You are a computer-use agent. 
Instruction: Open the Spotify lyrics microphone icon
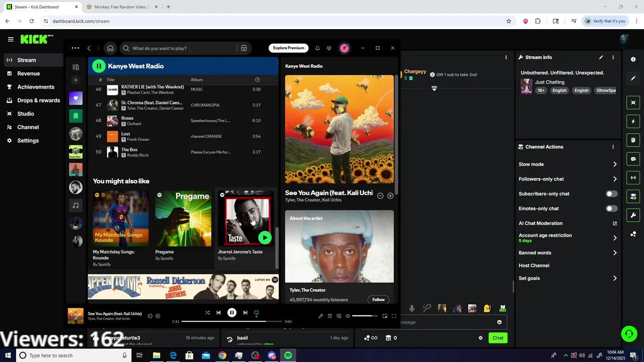[x=320, y=316]
